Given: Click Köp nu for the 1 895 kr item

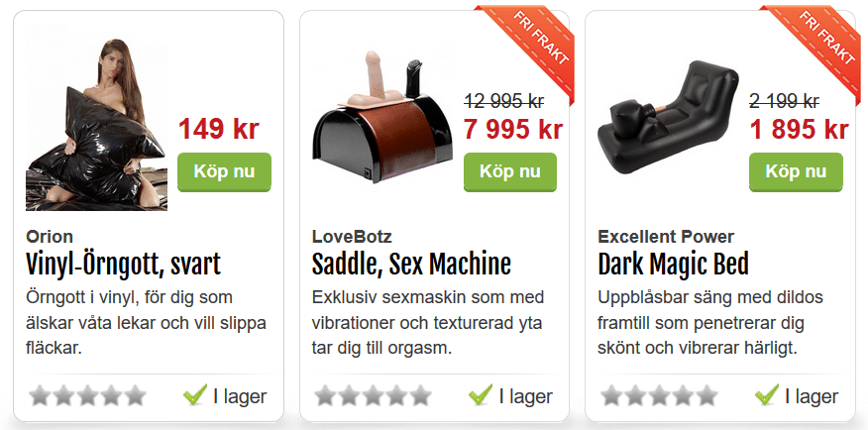Looking at the screenshot, I should click(796, 172).
